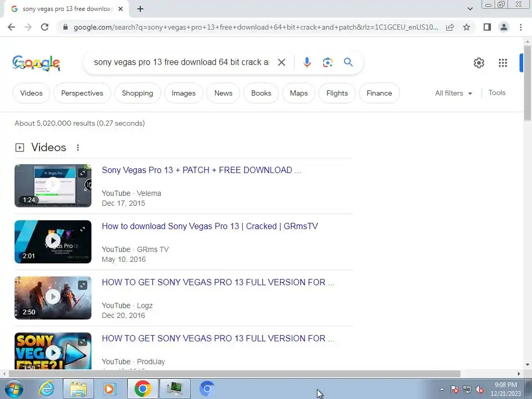Screen dimensions: 532x399
Task: Go to Google home via logo
Action: click(x=36, y=63)
